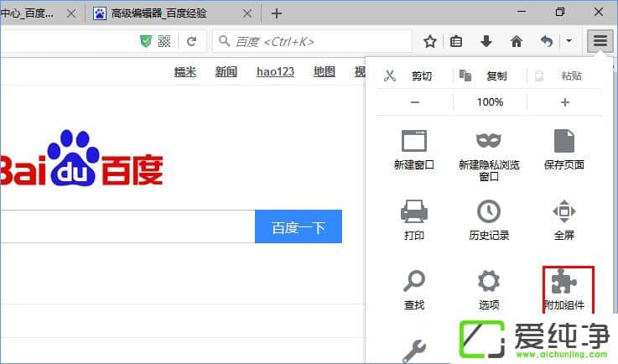
Task: Zoom in with the plus button
Action: coord(564,102)
